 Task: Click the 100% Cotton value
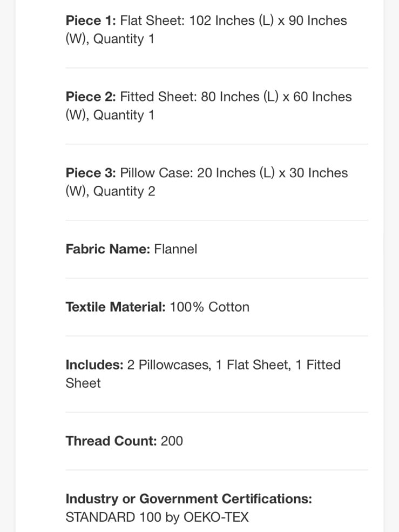[209, 307]
